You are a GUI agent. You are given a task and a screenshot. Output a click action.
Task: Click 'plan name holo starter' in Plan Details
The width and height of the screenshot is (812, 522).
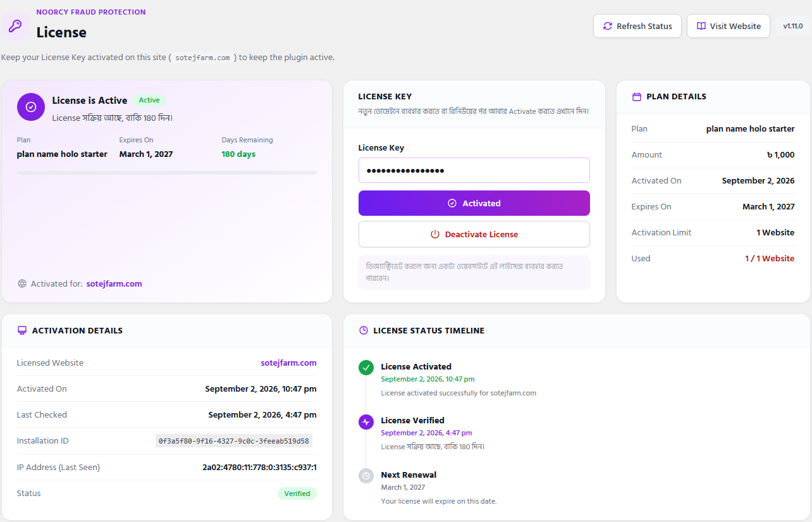pyautogui.click(x=751, y=128)
